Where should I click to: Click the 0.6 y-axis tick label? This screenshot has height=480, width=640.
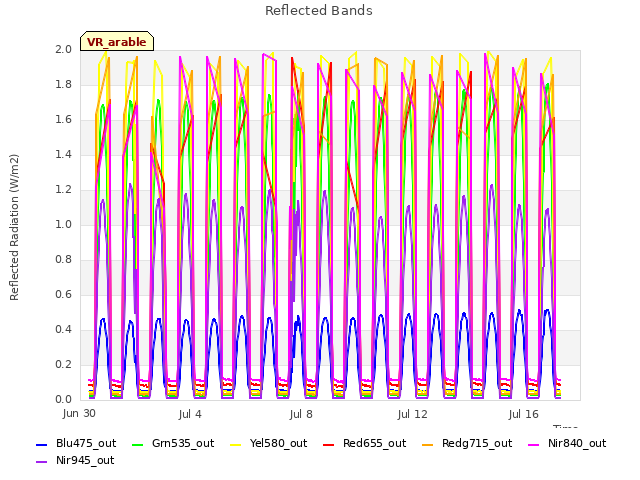tap(63, 295)
